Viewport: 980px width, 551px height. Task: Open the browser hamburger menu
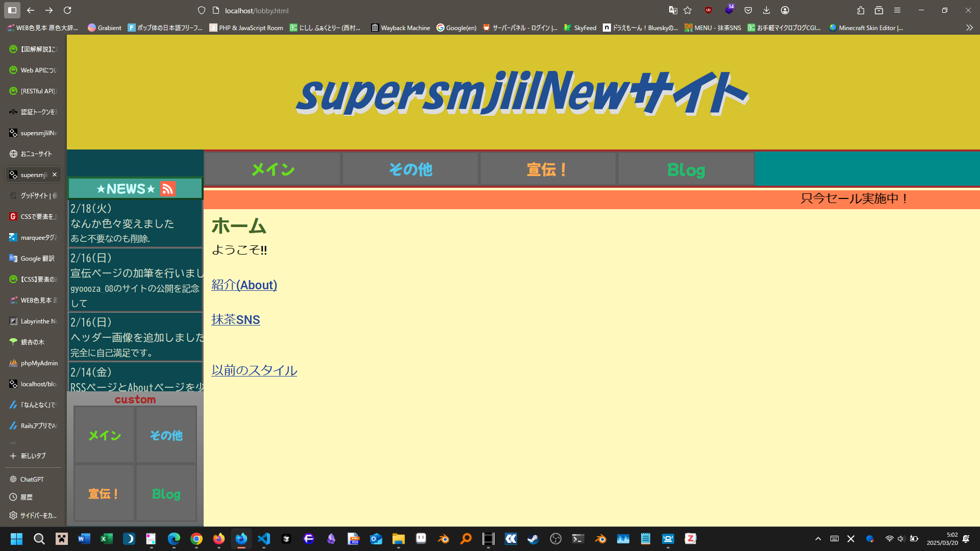click(x=897, y=10)
